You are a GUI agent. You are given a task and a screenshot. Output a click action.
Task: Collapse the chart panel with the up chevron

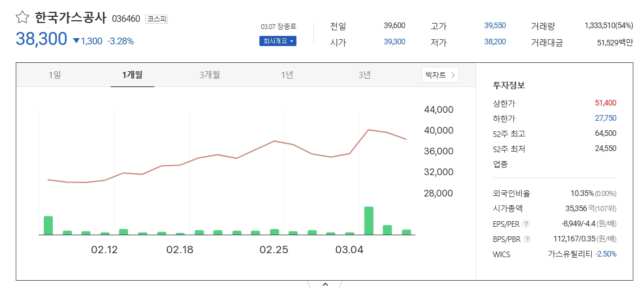[x=325, y=284]
